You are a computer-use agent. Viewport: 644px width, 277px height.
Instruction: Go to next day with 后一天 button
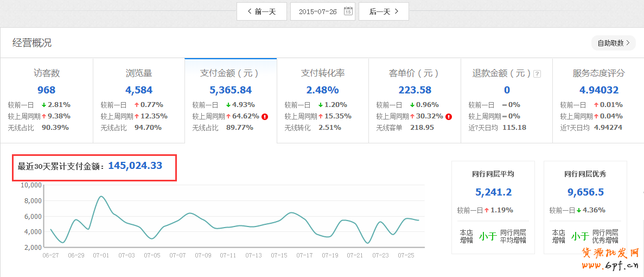pos(384,11)
